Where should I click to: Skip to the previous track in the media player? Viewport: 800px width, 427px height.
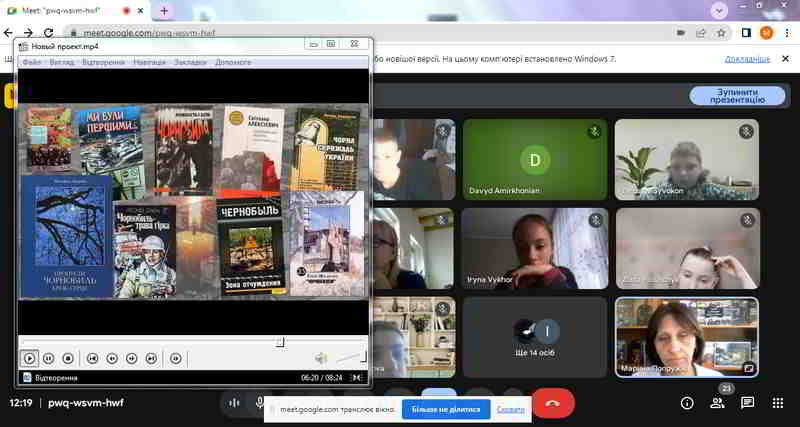(x=92, y=359)
